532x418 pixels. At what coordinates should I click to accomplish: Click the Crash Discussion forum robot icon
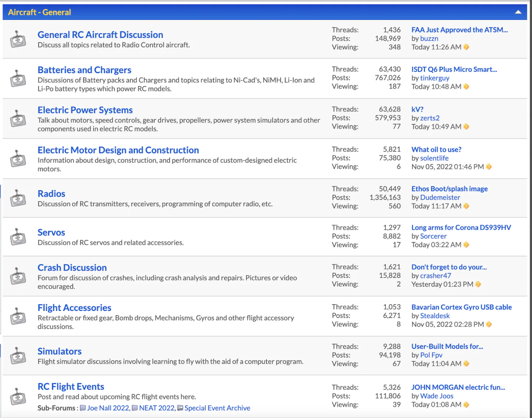18,276
